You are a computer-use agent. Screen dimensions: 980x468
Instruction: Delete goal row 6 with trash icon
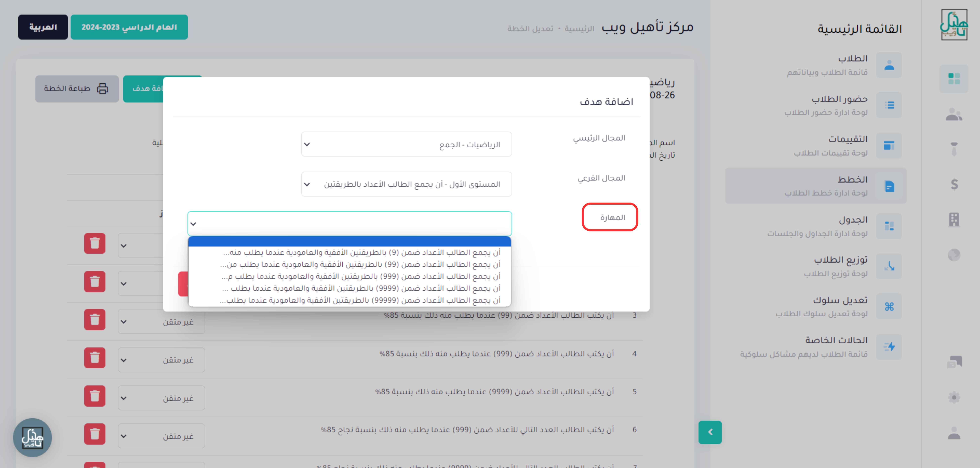click(x=95, y=434)
